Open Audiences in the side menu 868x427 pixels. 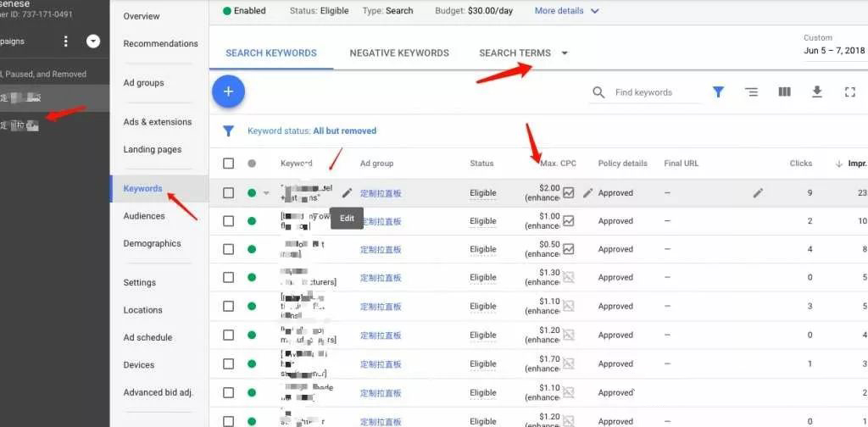click(144, 216)
